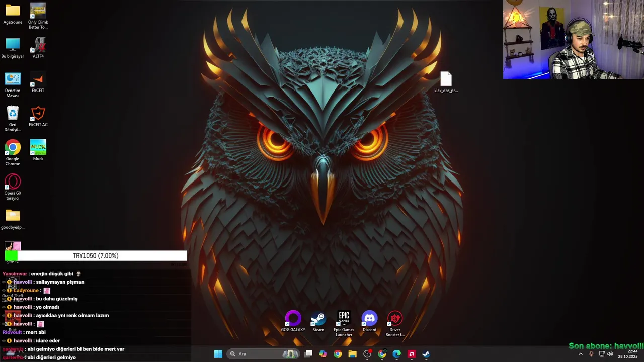Viewport: 644px width, 362px height.
Task: Click chat message 'sallaymayan pişman'
Action: pos(60,282)
